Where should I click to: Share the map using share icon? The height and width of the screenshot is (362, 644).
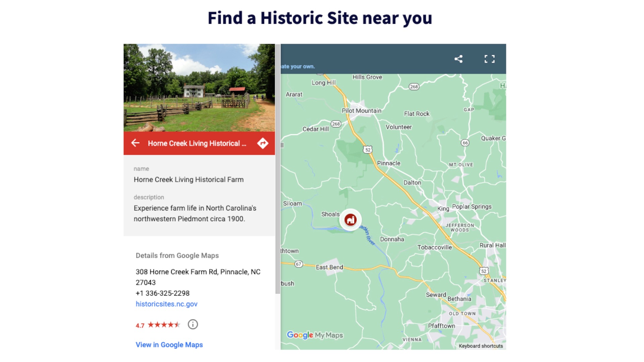(x=459, y=59)
